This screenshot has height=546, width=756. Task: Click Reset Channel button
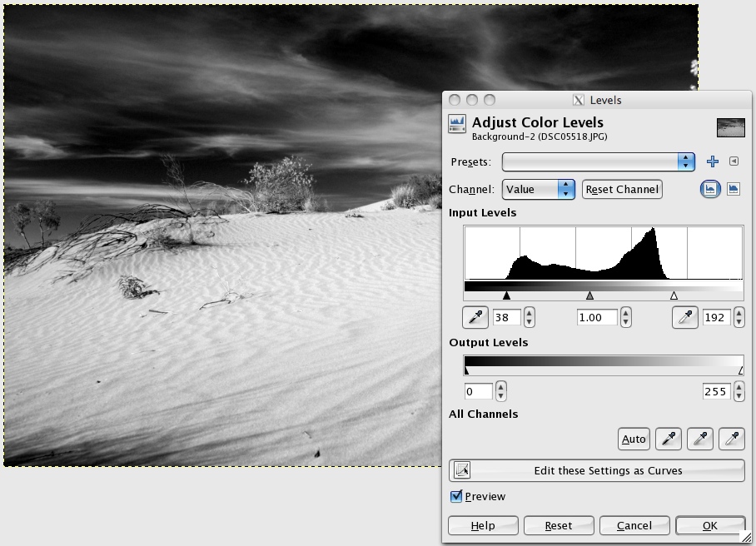pos(622,190)
